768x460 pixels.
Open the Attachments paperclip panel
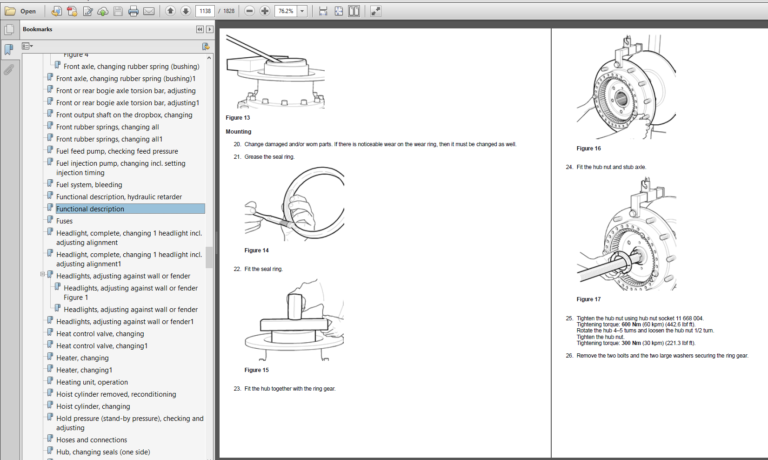coord(9,70)
